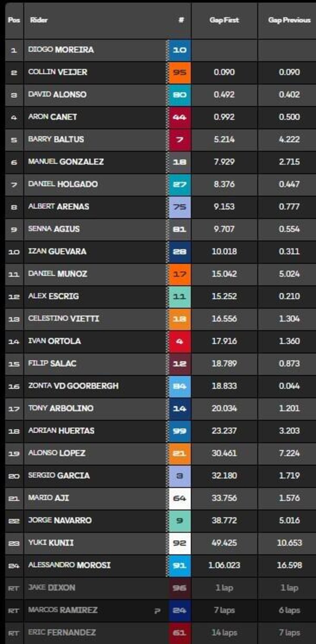Click Alessandro Morosi's 1.06.023 gap value
The height and width of the screenshot is (644, 316).
tap(224, 565)
